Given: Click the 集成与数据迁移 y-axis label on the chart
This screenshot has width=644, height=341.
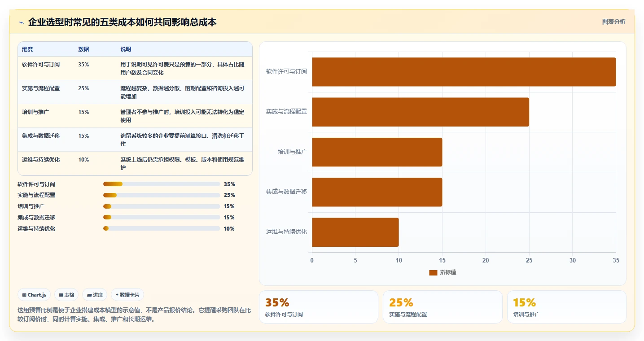Looking at the screenshot, I should click(x=286, y=192).
